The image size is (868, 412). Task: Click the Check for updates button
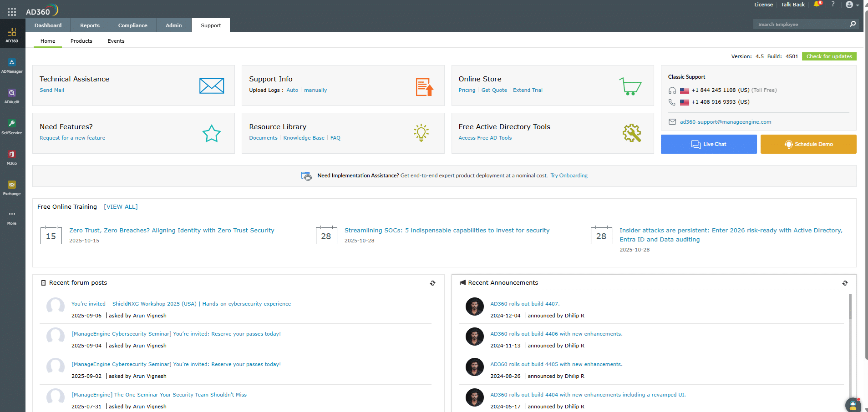[x=829, y=56]
